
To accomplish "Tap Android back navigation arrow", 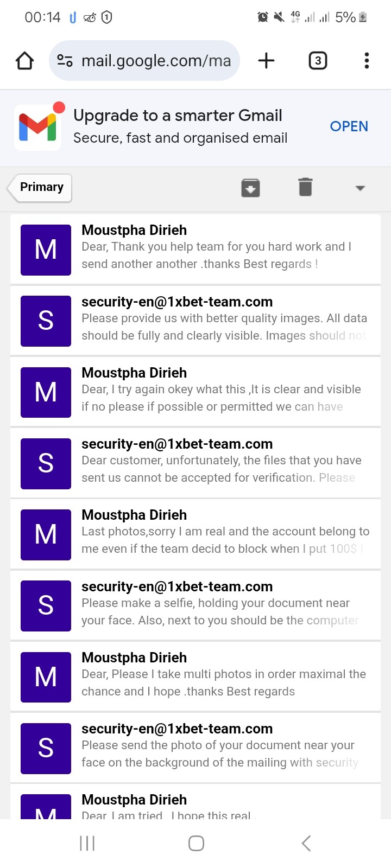I will click(306, 843).
